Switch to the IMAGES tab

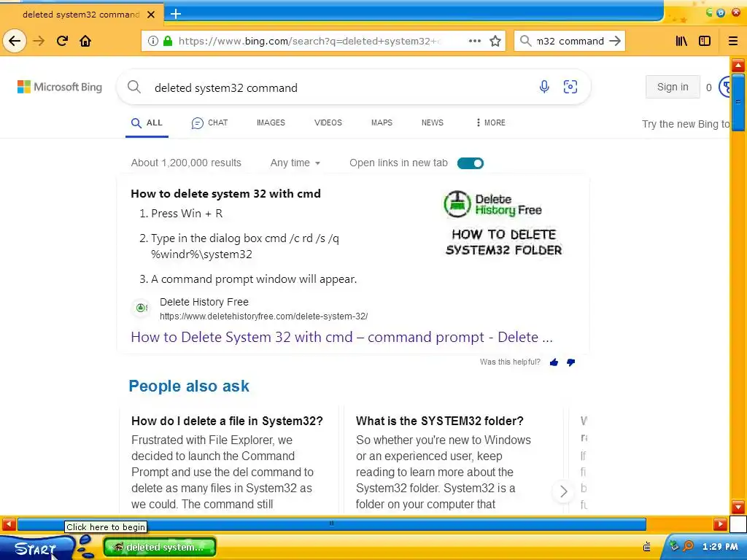click(271, 122)
